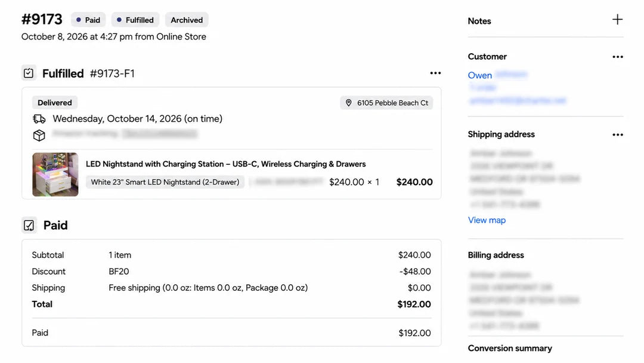This screenshot has height=363, width=644.
Task: Click the fulfillment ID #9173-F1
Action: (112, 73)
